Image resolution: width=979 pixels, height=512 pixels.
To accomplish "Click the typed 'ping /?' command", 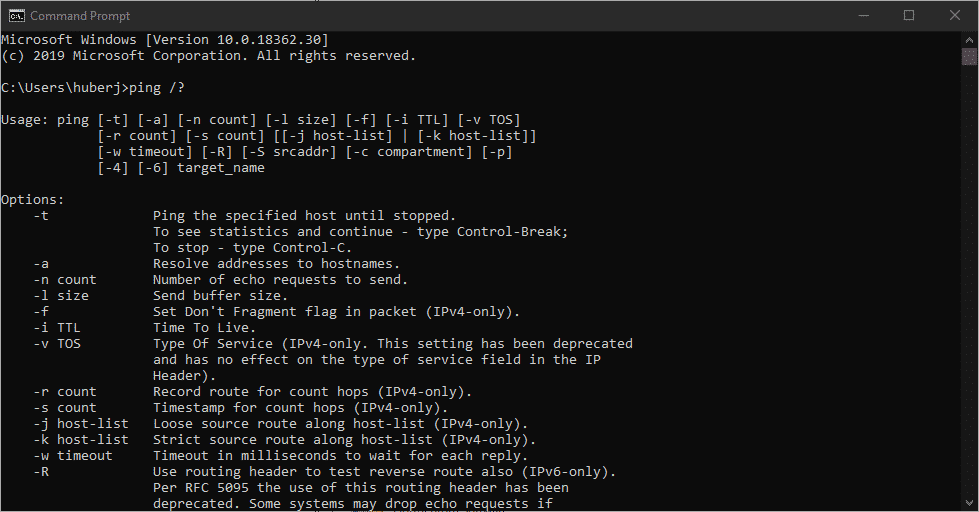I will (157, 88).
